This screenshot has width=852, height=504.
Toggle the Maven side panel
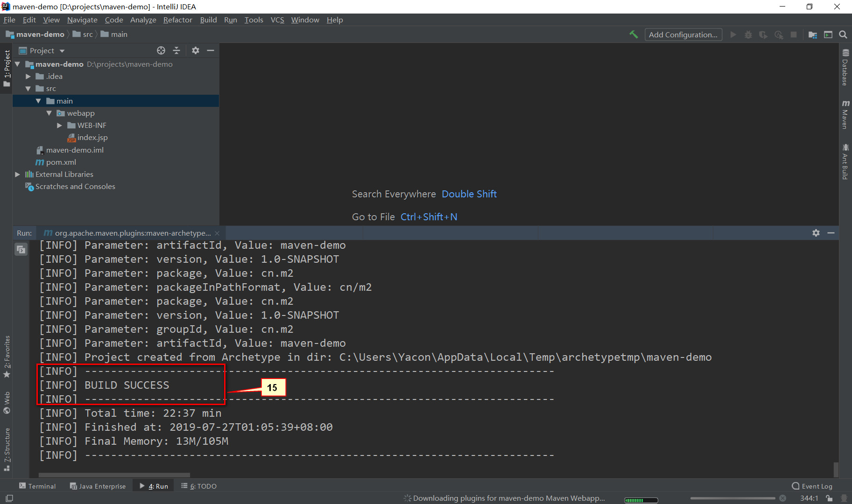[845, 114]
